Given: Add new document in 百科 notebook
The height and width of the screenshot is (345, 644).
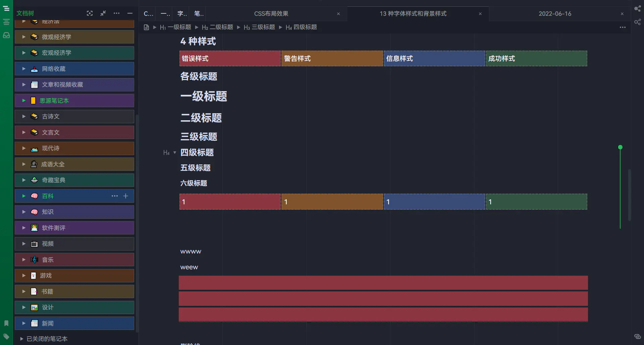Looking at the screenshot, I should [x=126, y=196].
